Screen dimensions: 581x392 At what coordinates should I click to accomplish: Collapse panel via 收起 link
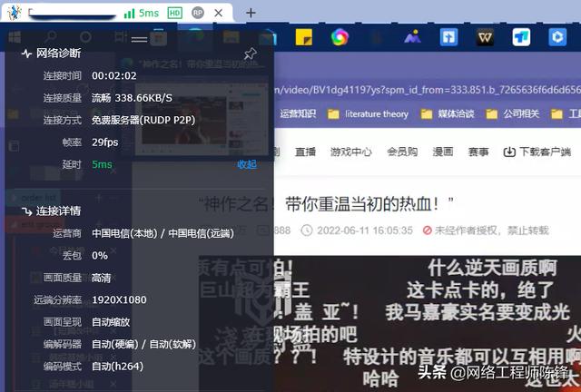pos(247,164)
